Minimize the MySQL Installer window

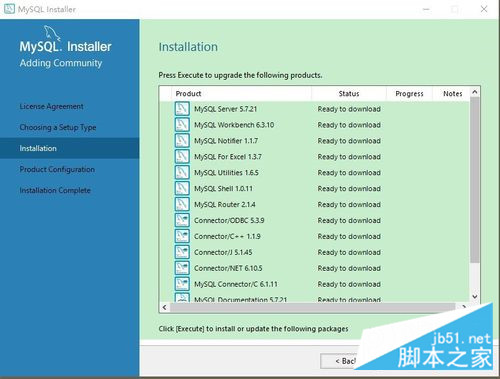pyautogui.click(x=426, y=9)
